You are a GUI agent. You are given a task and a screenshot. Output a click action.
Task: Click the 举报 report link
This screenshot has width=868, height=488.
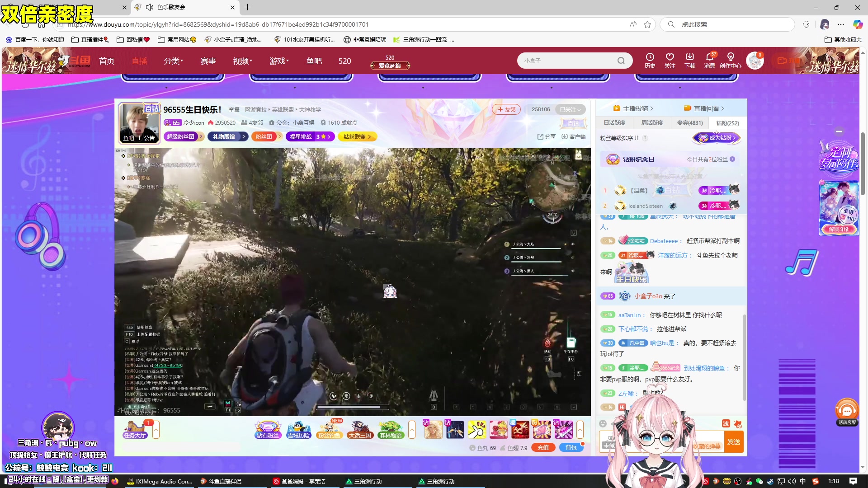234,109
